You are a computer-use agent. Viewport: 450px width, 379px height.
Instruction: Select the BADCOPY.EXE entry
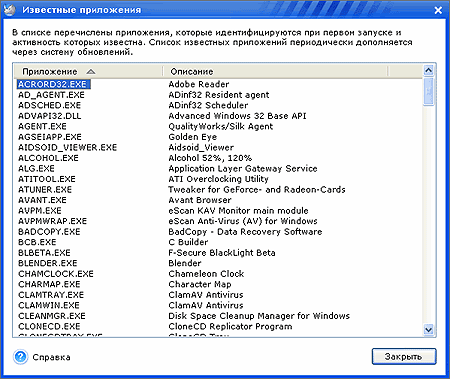(x=49, y=232)
